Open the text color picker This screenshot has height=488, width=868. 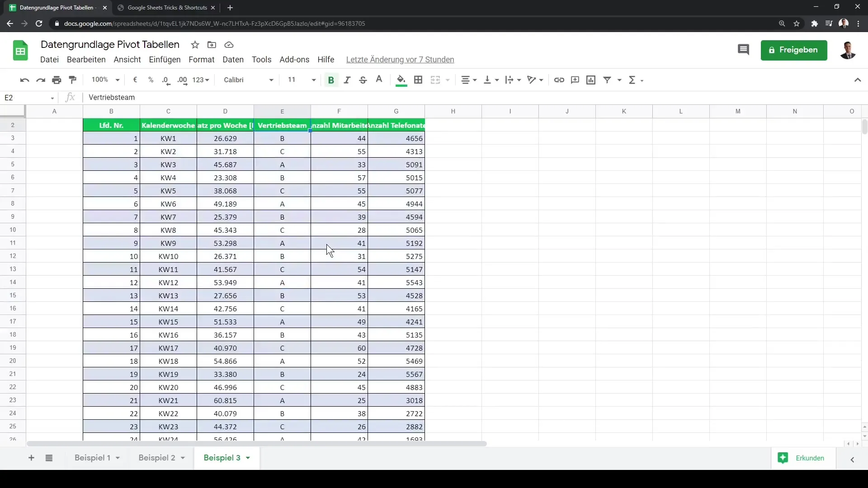point(379,80)
